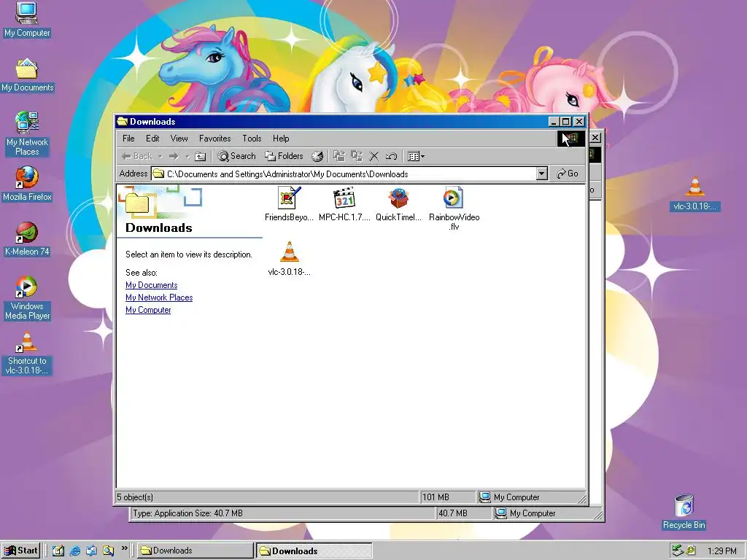Screen dimensions: 747x560
Task: Click the taskbar clock showing 1:29 PM
Action: tap(721, 551)
